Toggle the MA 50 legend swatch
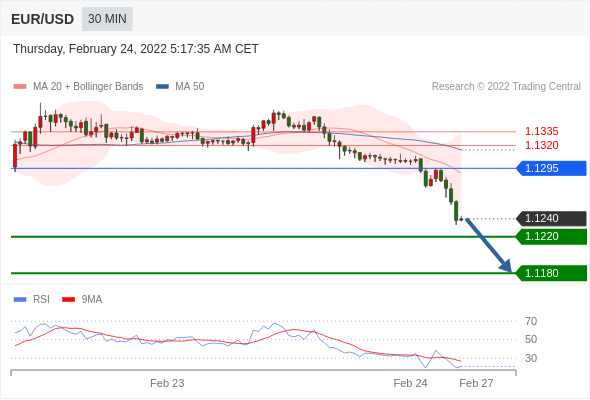The image size is (590, 400). (162, 87)
